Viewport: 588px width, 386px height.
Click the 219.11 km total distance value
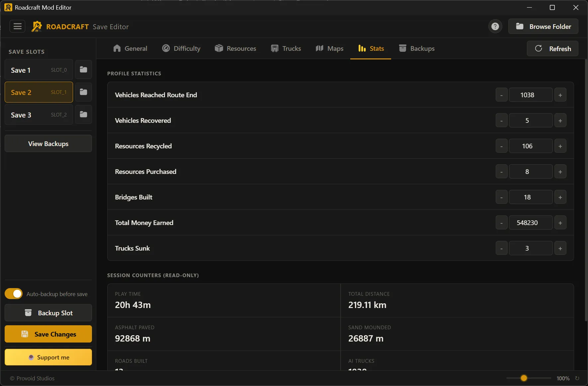(367, 305)
